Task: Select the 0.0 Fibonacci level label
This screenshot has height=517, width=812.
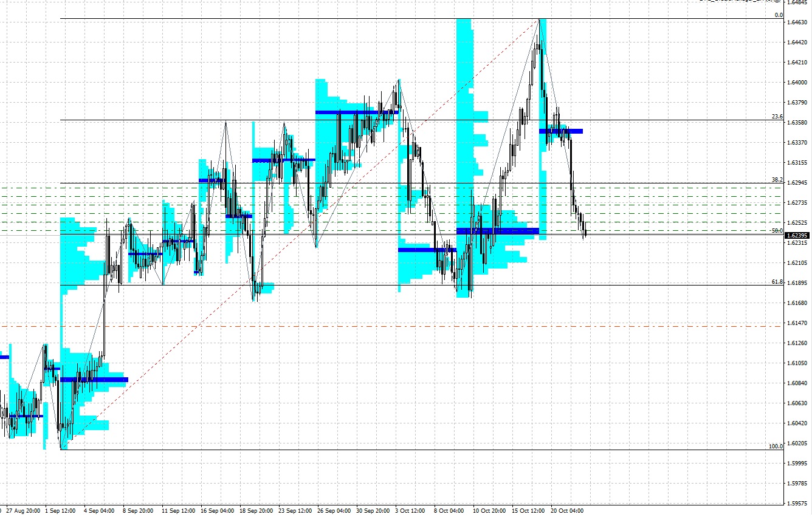Action: [779, 15]
